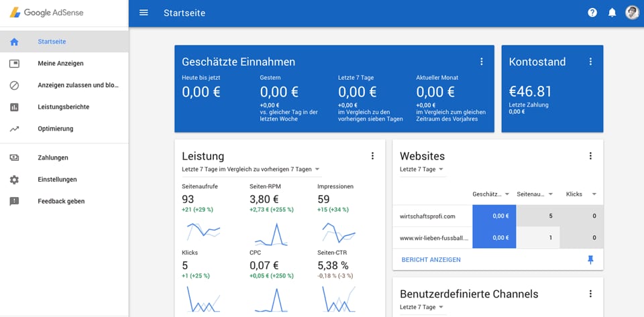Open Geschätzte Einnahmen card options menu
This screenshot has width=644, height=317.
click(482, 62)
